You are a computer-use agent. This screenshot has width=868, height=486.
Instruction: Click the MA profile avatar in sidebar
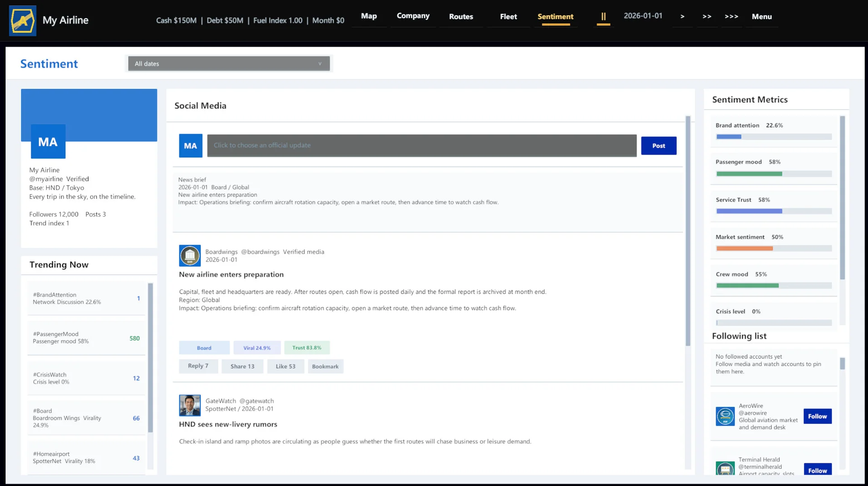pos(48,141)
